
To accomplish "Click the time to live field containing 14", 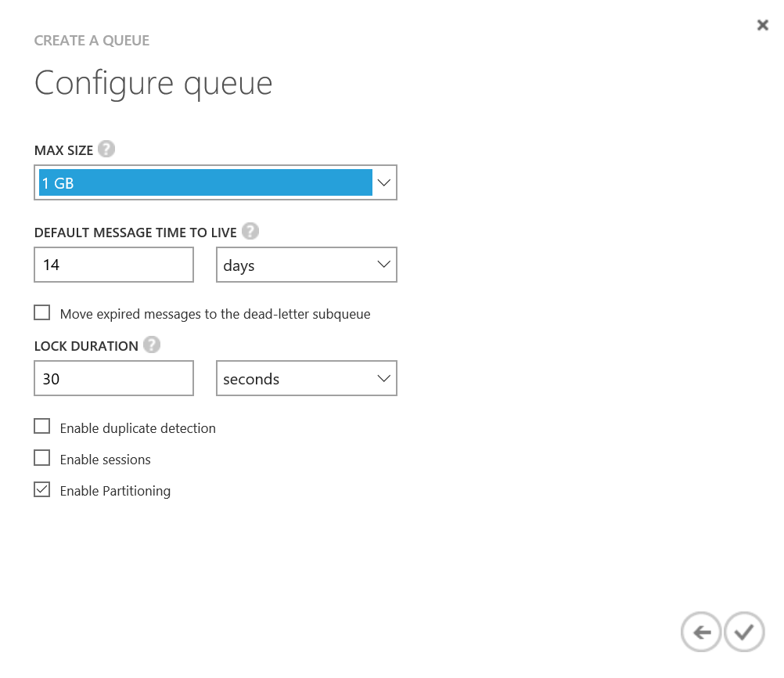I will coord(114,265).
